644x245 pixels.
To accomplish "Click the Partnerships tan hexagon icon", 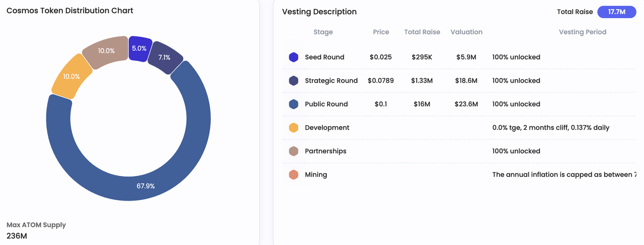I will (294, 151).
